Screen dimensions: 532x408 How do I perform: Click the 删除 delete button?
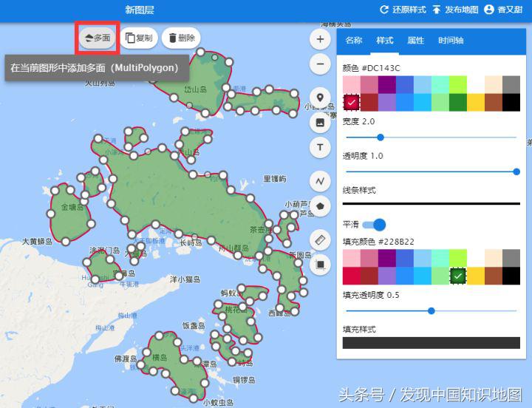click(182, 38)
